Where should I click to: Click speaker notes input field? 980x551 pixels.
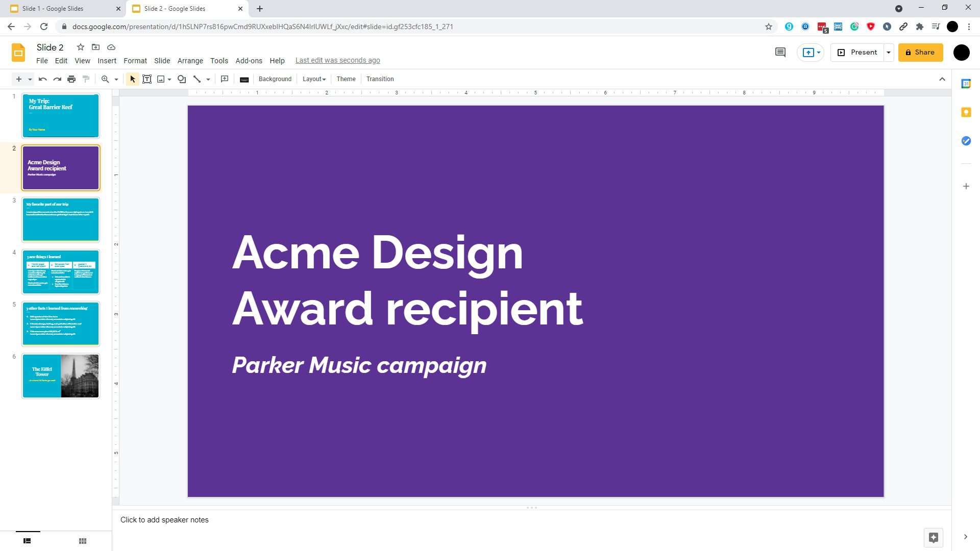(164, 519)
